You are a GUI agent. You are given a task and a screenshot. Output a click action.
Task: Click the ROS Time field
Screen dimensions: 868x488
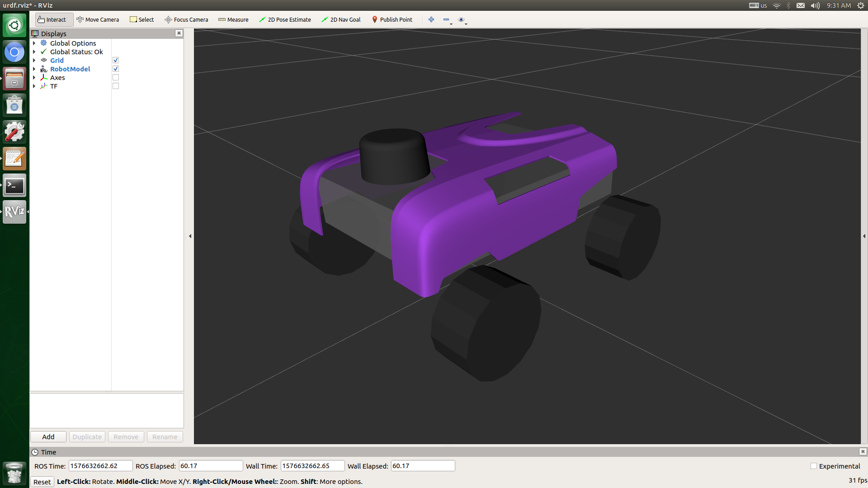point(100,466)
